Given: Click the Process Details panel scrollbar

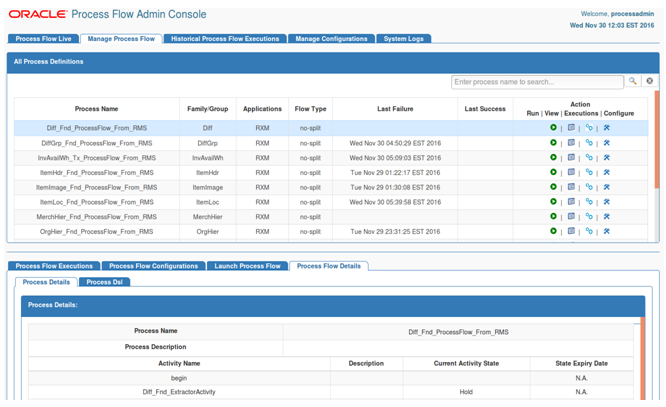Looking at the screenshot, I should 643,358.
